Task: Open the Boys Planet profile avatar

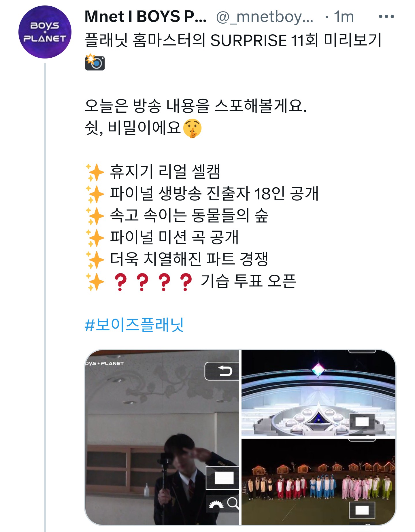Action: [x=45, y=32]
